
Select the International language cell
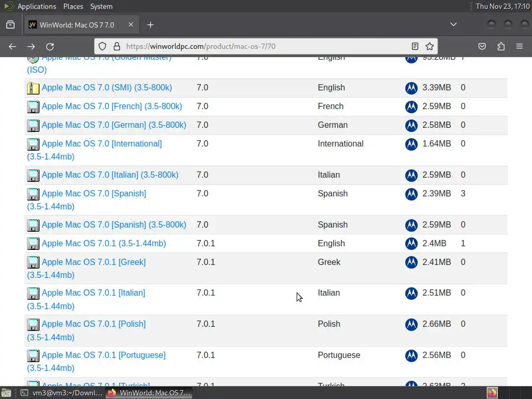[340, 143]
